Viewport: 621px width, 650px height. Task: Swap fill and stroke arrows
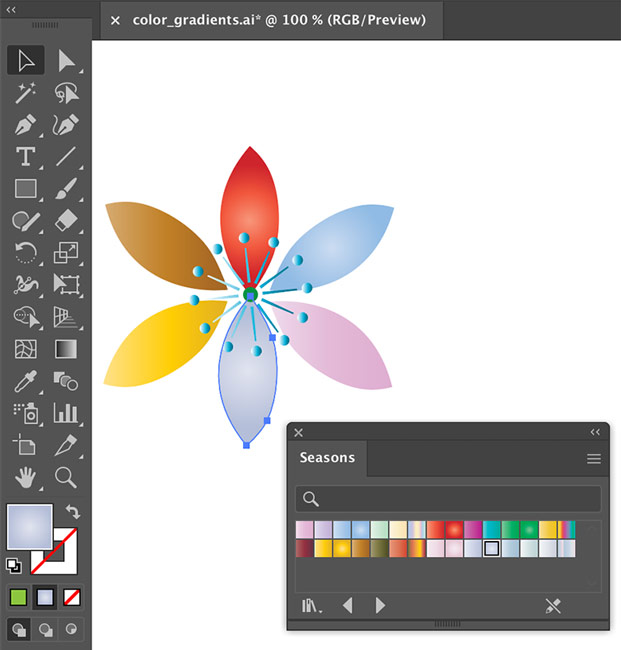71,511
